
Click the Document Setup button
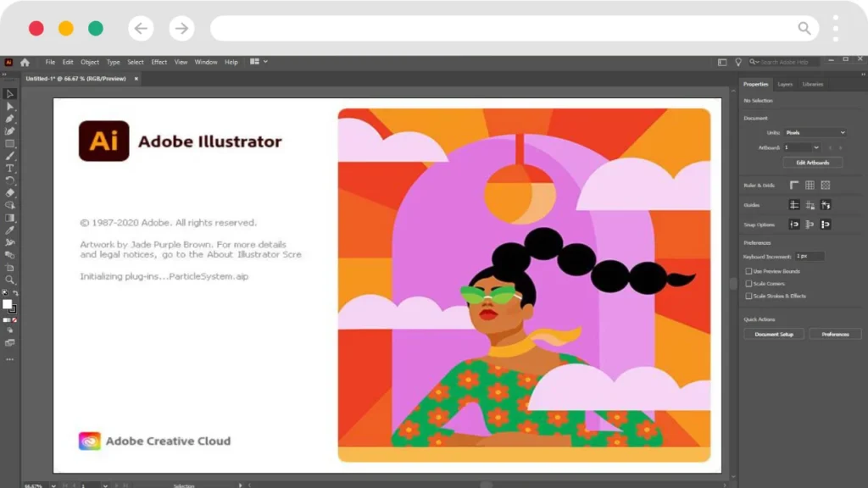(x=774, y=334)
